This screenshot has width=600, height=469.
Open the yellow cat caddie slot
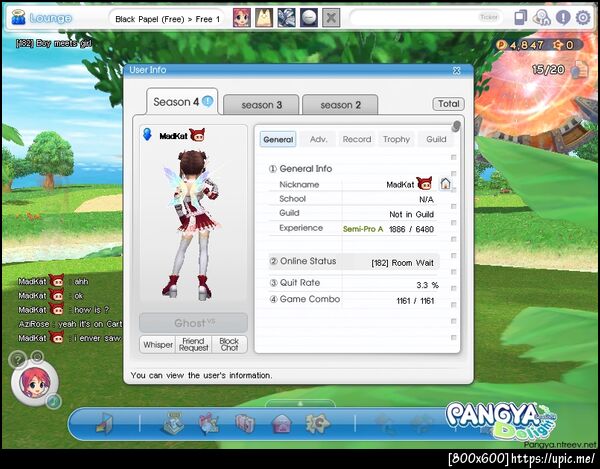[264, 18]
